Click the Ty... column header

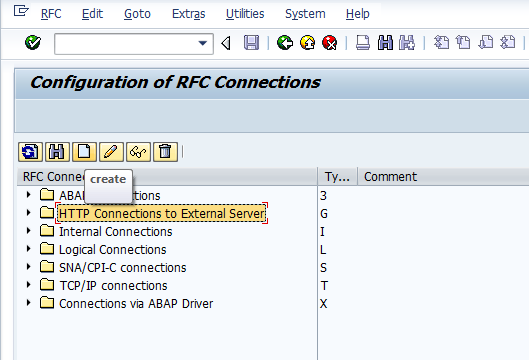(x=337, y=177)
